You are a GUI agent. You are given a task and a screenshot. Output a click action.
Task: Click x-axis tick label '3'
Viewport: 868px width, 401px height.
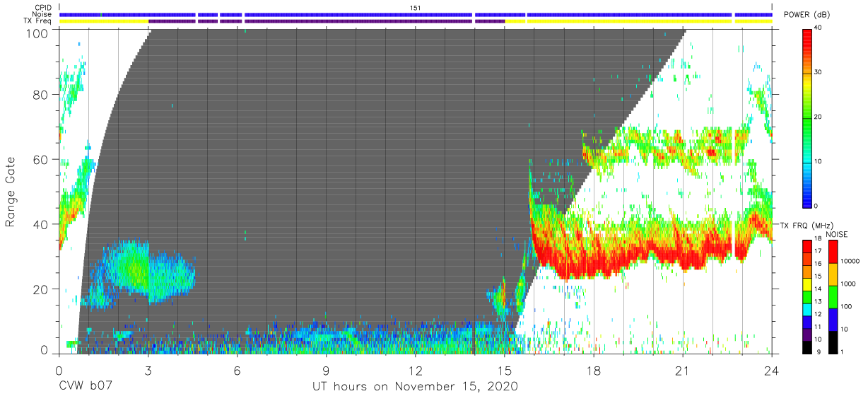(x=148, y=370)
